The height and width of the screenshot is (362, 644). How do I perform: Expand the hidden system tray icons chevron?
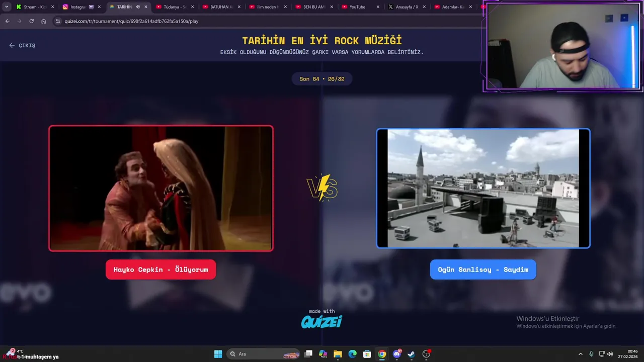tap(580, 354)
